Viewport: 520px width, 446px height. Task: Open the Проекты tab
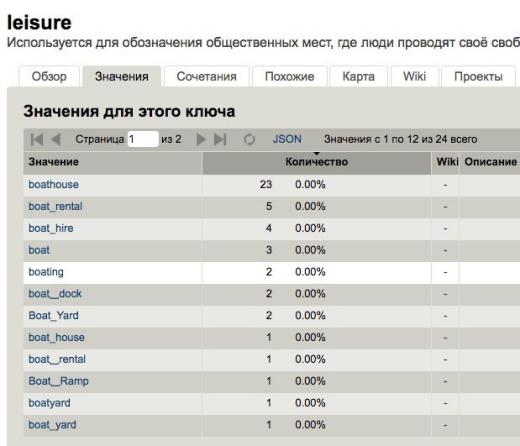[478, 77]
